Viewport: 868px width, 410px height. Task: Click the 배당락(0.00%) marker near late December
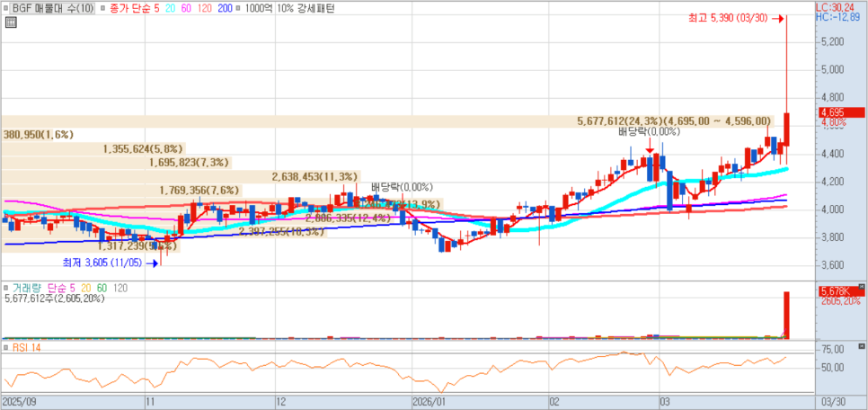(402, 187)
